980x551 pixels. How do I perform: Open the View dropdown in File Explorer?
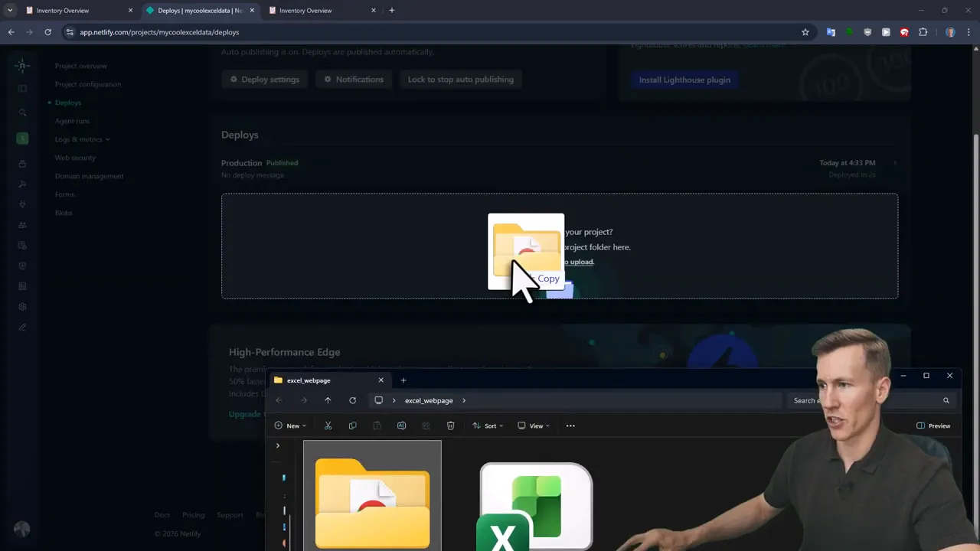(533, 425)
